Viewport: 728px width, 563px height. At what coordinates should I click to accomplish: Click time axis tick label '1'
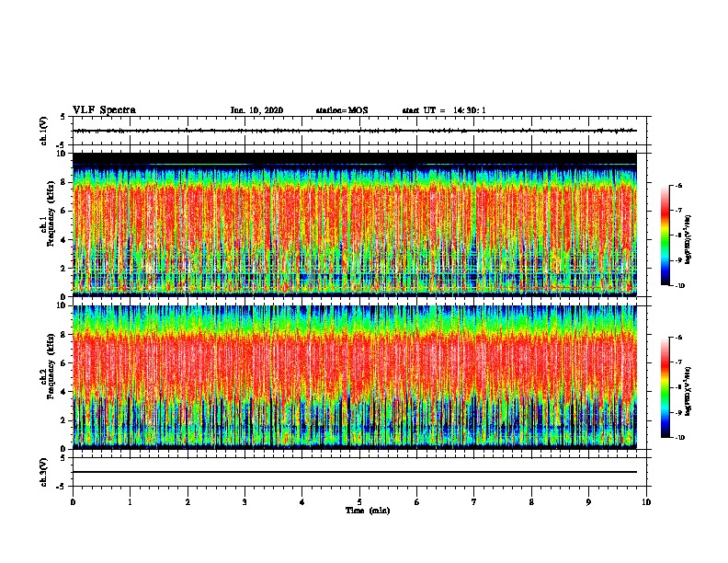[130, 502]
